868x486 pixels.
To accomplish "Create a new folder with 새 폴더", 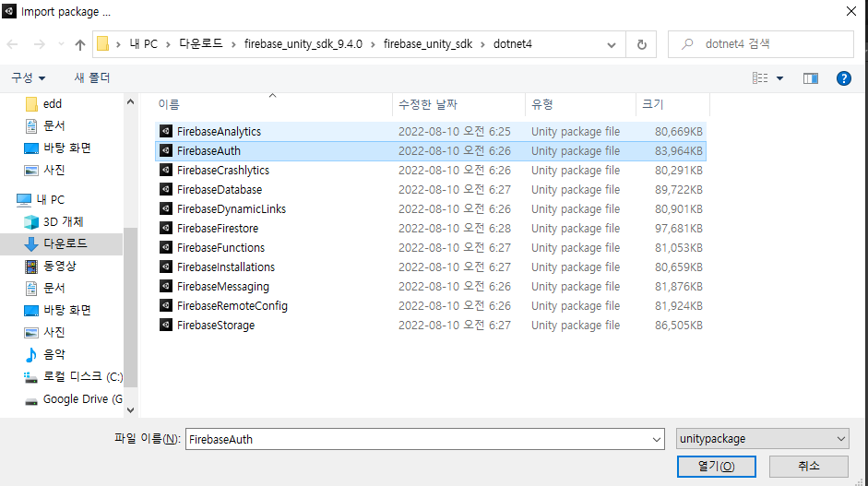I will [92, 78].
